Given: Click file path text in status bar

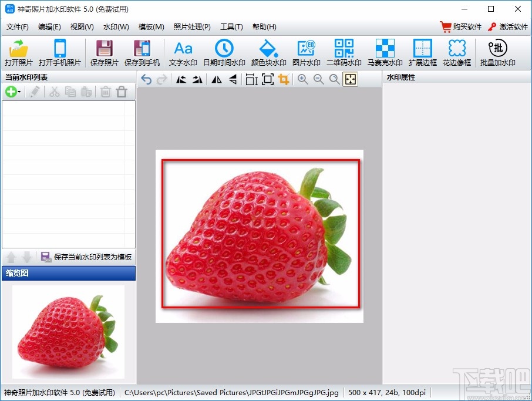Looking at the screenshot, I should pyautogui.click(x=231, y=393).
